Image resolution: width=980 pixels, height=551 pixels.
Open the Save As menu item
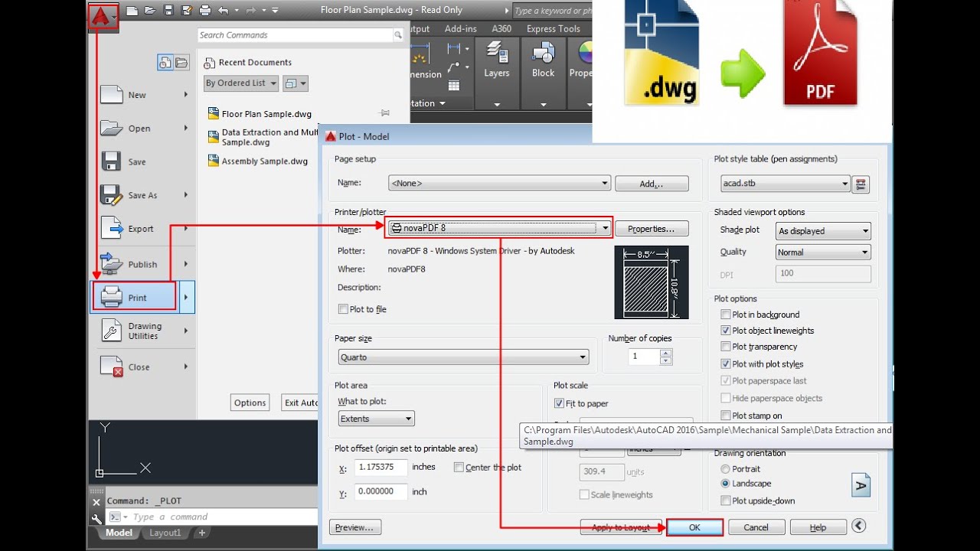[x=144, y=195]
